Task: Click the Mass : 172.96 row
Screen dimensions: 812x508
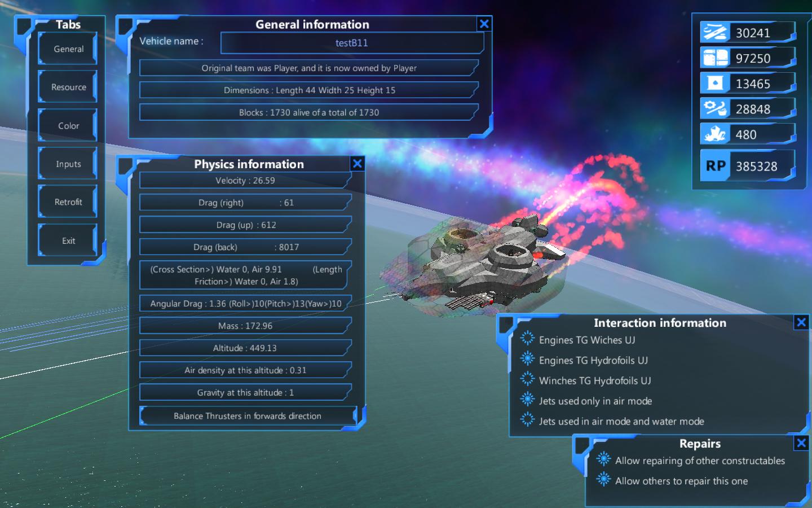Action: point(245,326)
